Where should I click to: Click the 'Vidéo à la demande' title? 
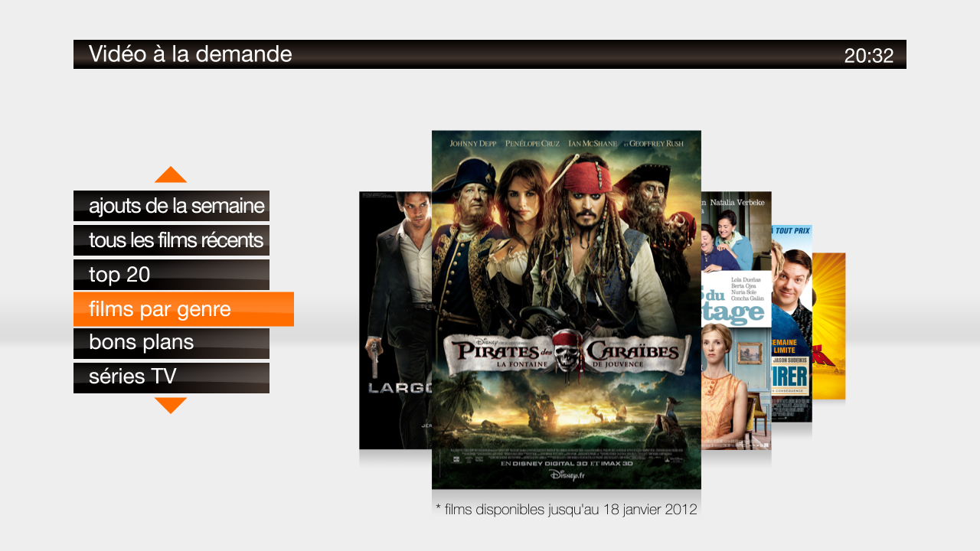click(x=190, y=54)
